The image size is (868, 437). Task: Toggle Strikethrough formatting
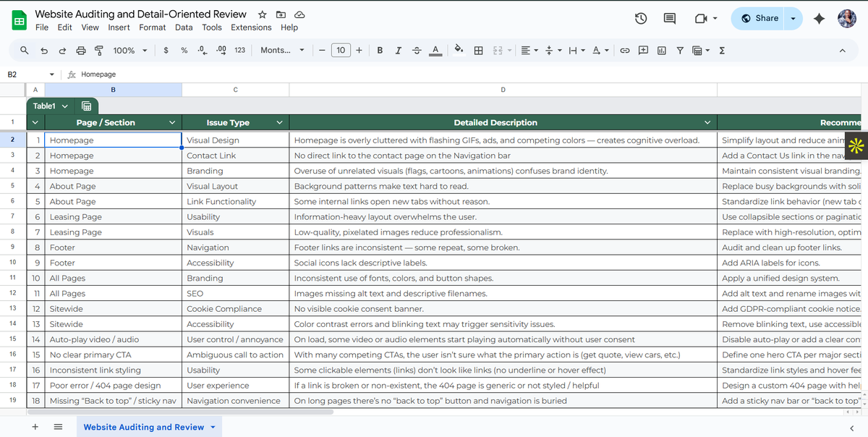[417, 51]
